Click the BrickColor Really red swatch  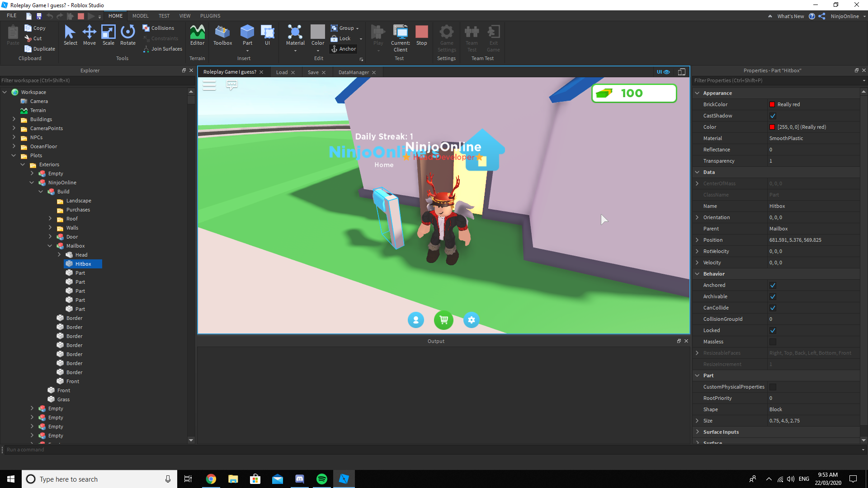772,104
